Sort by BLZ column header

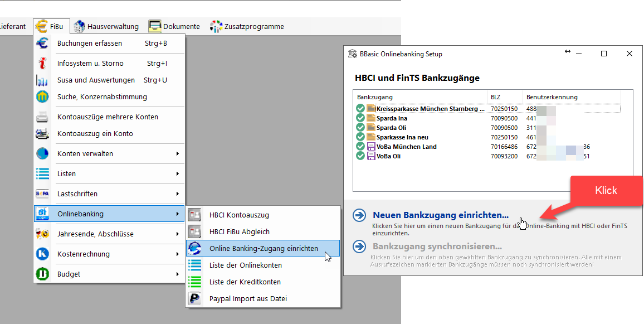(505, 98)
